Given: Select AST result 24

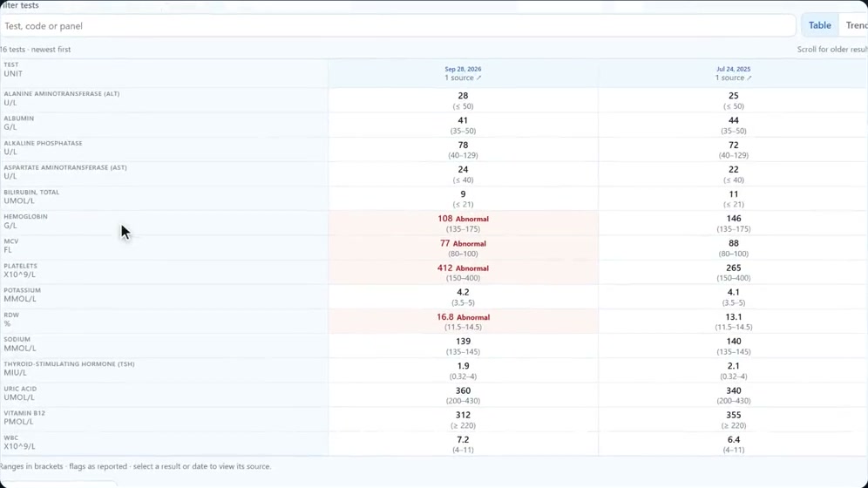Looking at the screenshot, I should point(463,170).
